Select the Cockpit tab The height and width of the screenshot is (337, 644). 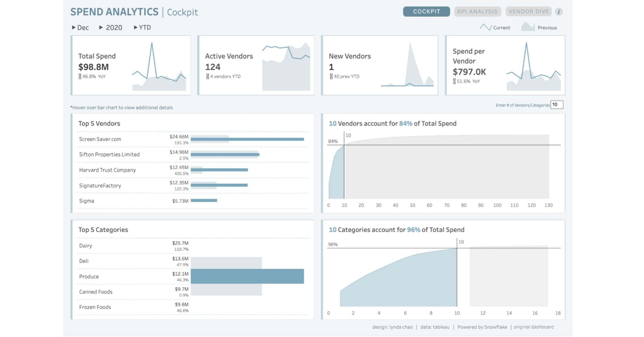(426, 12)
